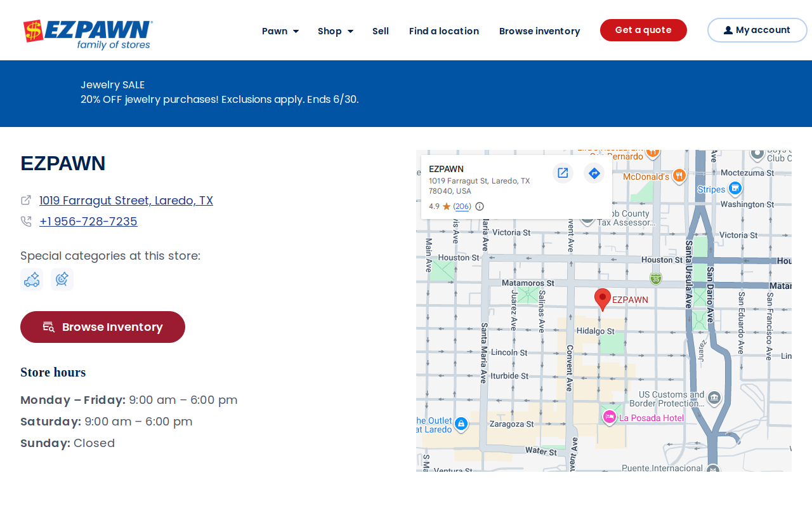
Task: Click the La Posada Hotel map marker
Action: pyautogui.click(x=610, y=417)
